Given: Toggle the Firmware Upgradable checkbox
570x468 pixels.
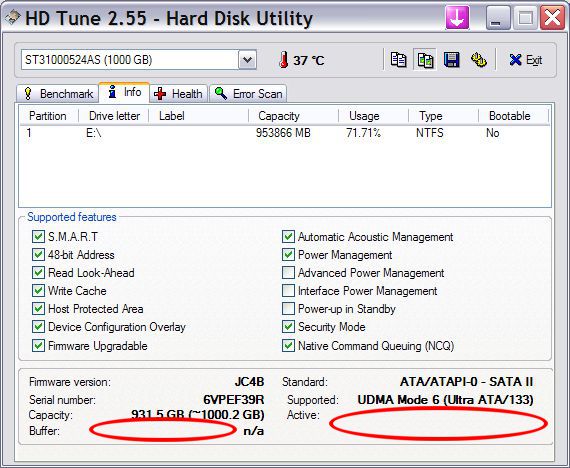Looking at the screenshot, I should (x=38, y=345).
